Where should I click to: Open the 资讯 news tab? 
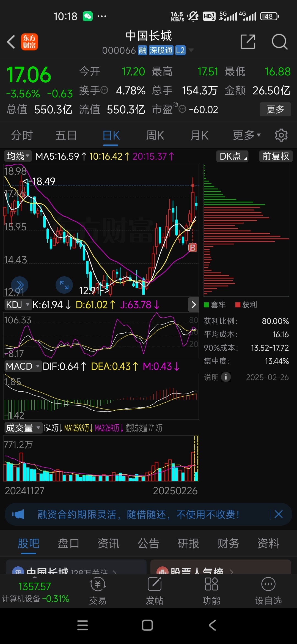pos(109,544)
